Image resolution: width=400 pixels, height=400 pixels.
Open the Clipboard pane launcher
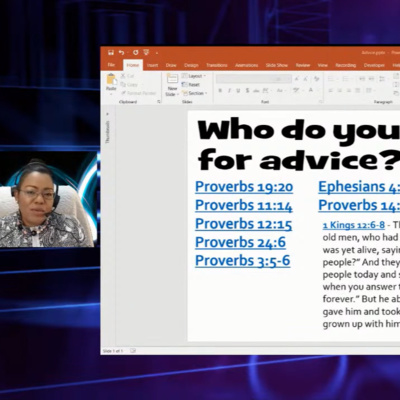coord(159,102)
